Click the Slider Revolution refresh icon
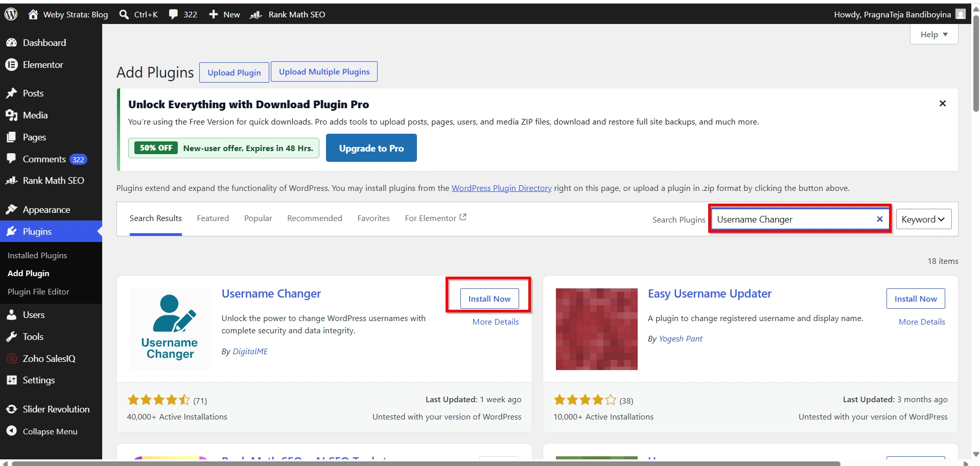 coord(11,409)
